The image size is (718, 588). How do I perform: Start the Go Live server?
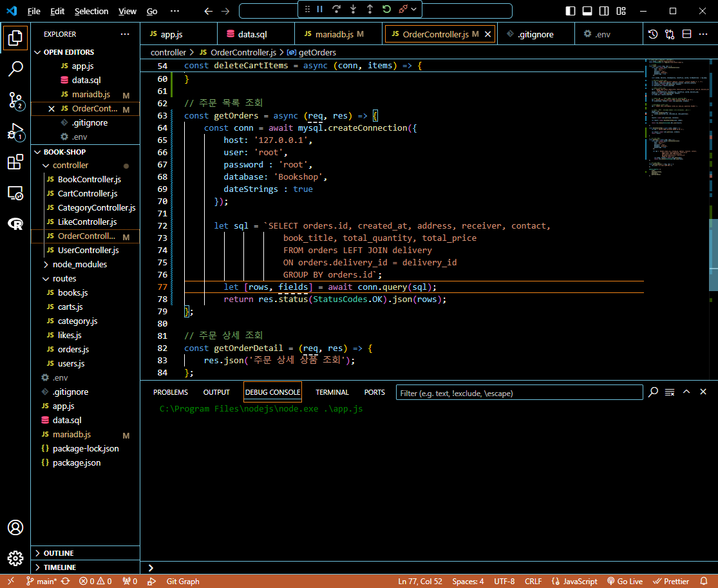point(625,581)
